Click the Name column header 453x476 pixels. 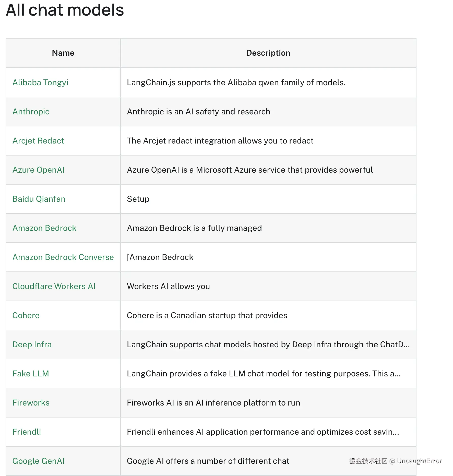[63, 53]
